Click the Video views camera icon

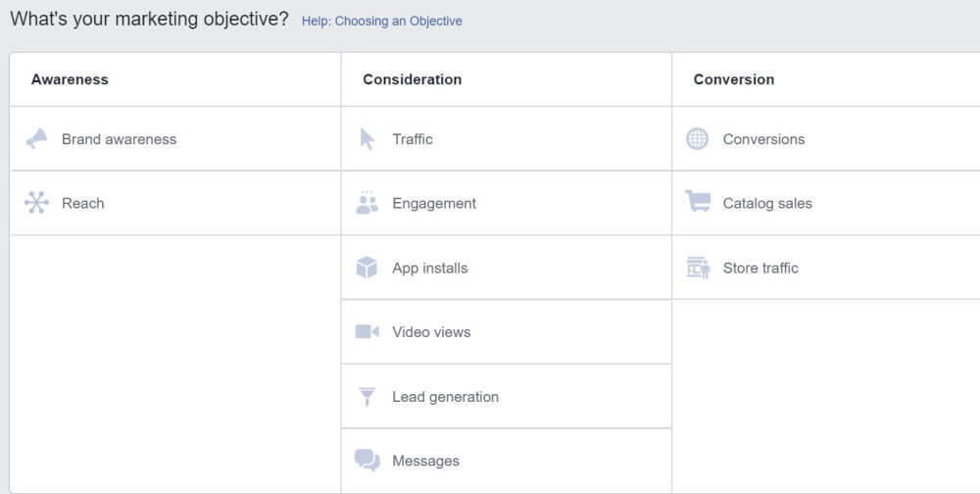367,332
